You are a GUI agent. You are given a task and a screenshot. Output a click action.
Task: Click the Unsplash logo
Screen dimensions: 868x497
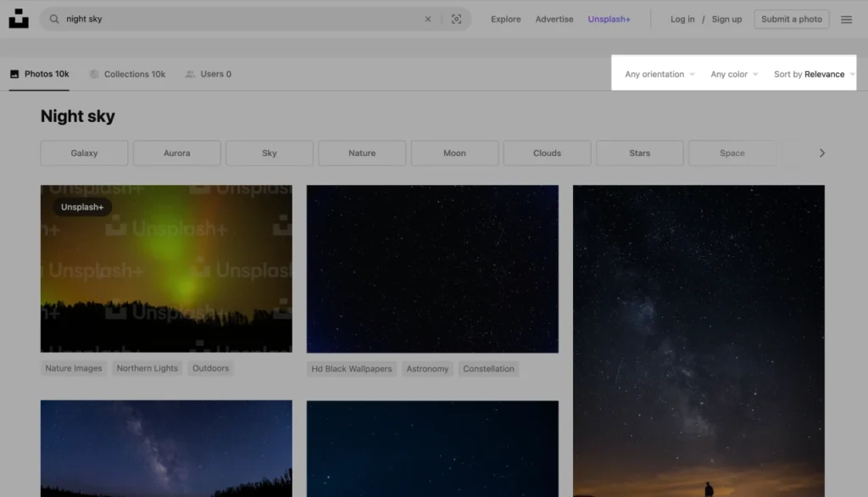[x=19, y=19]
